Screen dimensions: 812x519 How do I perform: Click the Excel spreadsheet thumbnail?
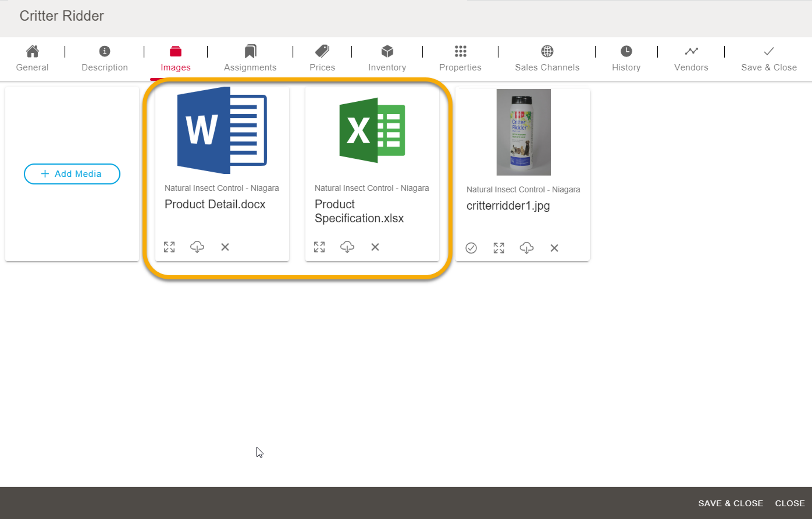tap(372, 130)
